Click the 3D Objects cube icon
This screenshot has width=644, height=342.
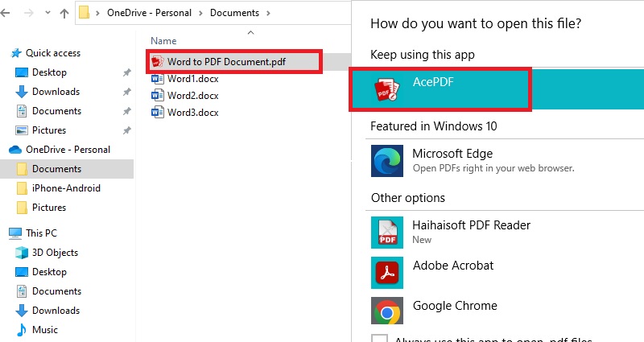click(22, 253)
